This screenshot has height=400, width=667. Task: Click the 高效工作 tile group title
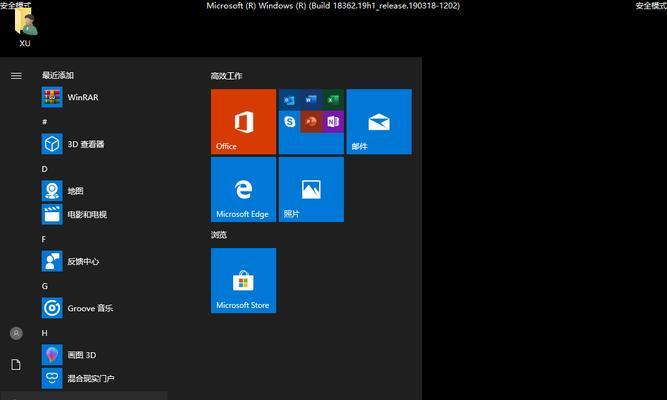[226, 76]
